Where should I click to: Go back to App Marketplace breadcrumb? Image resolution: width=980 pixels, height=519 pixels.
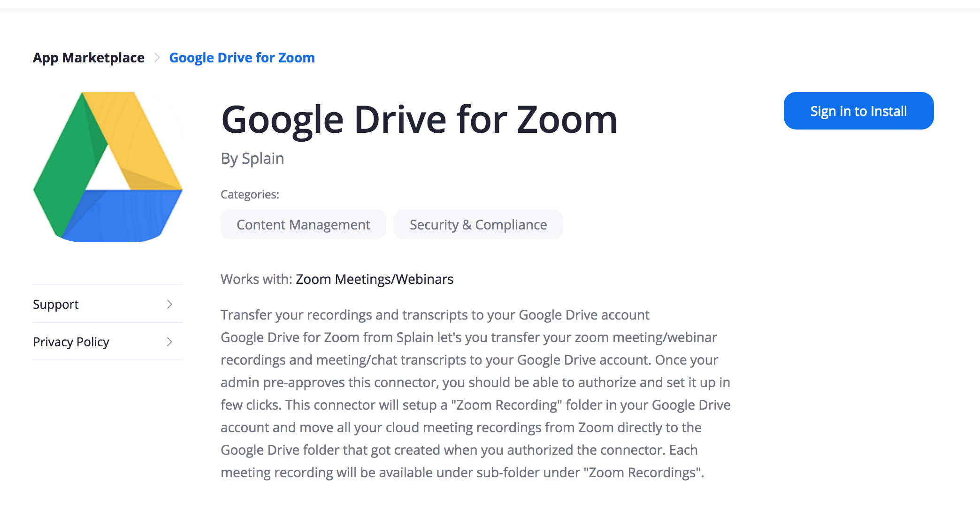click(x=89, y=58)
